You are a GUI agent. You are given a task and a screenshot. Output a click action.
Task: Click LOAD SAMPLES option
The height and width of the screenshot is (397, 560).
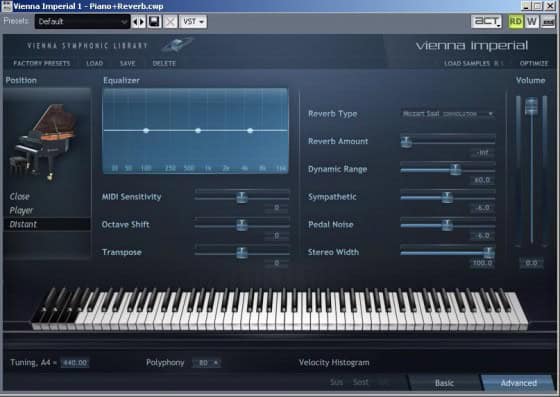[467, 64]
